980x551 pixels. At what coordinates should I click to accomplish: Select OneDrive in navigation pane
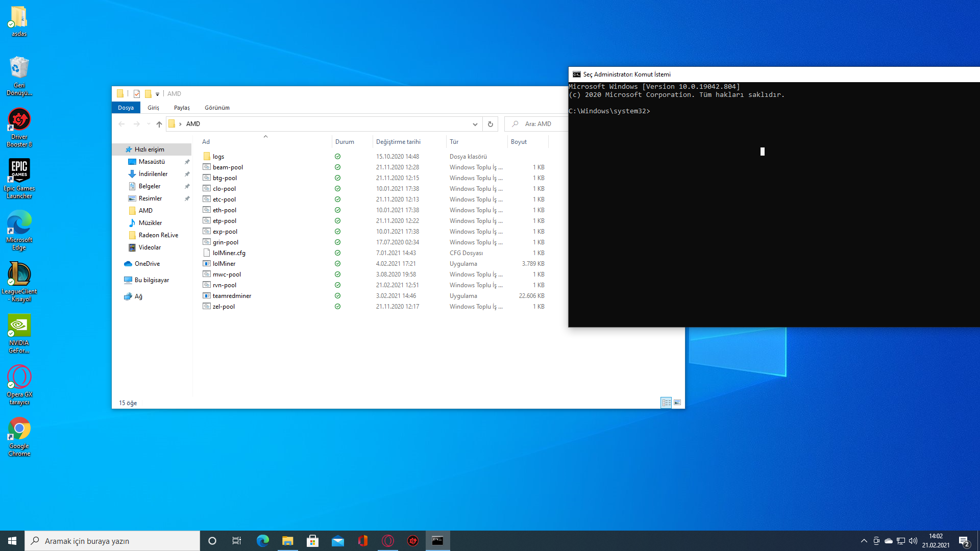pos(147,264)
